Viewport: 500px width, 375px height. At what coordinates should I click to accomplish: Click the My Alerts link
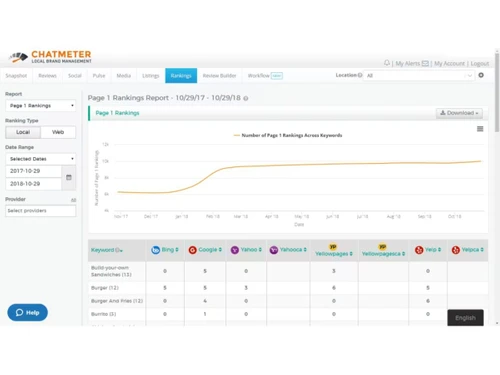(x=407, y=63)
